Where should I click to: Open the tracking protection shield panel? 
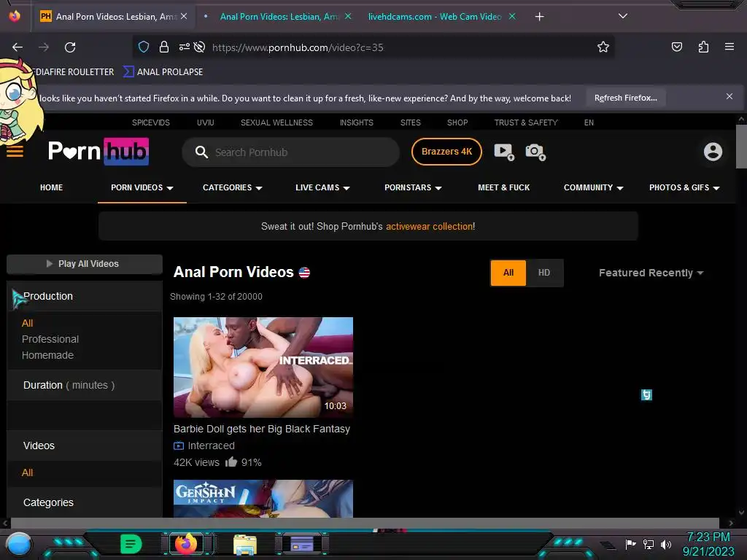(144, 47)
